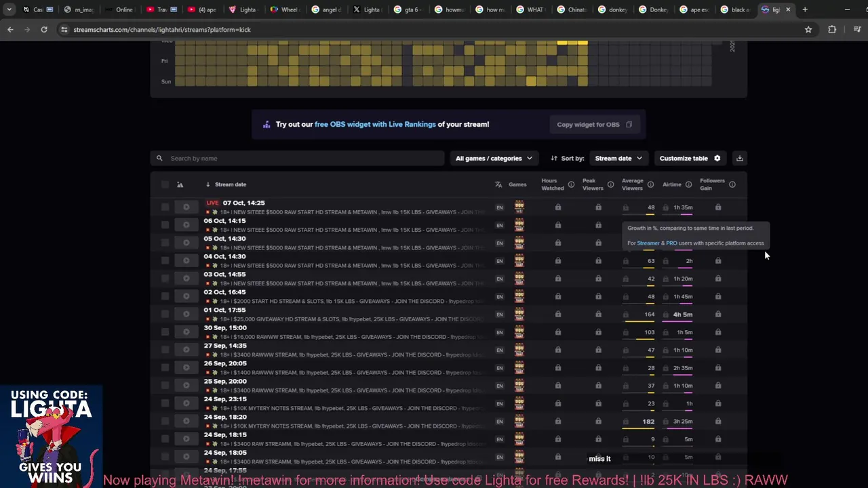This screenshot has height=488, width=868.
Task: Click the play preview for 30 Sep, 15:00
Action: coord(186,332)
